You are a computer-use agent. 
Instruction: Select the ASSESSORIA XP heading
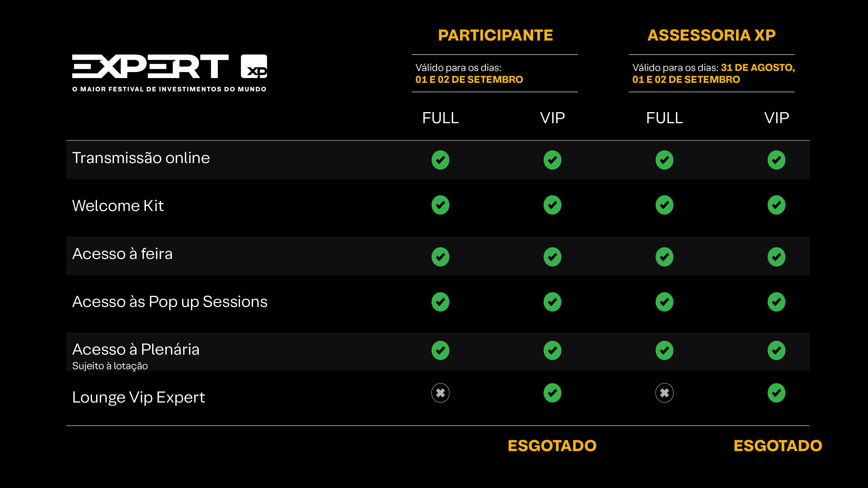click(x=711, y=35)
